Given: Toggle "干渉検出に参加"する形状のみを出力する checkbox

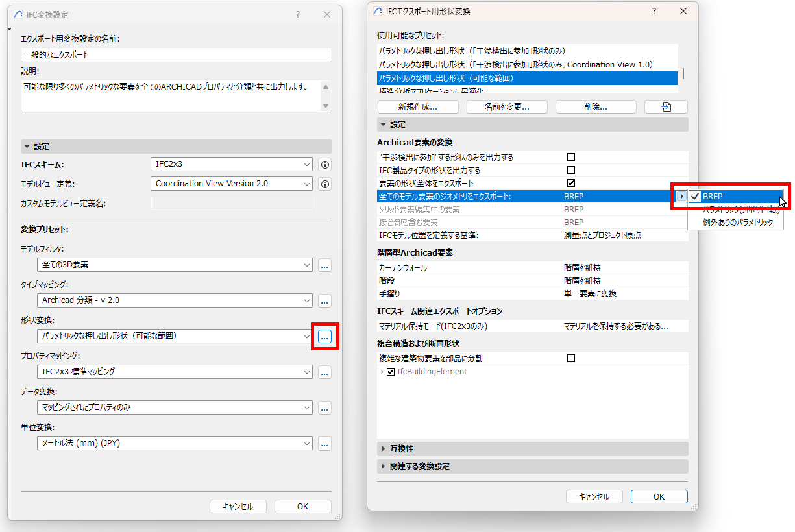Looking at the screenshot, I should 571,157.
